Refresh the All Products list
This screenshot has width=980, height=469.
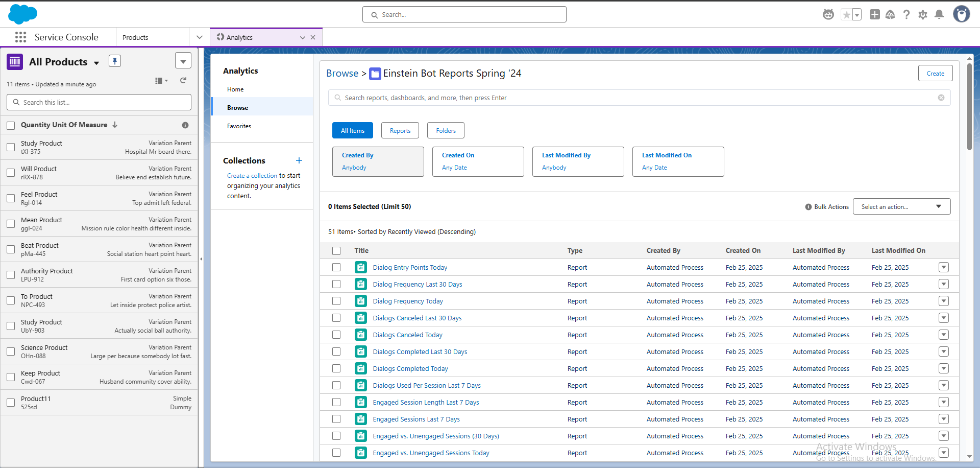tap(183, 80)
